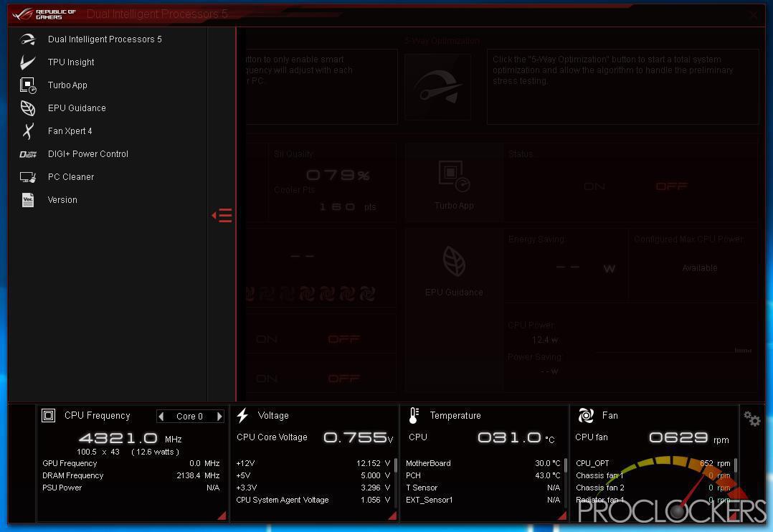
Task: Click the T Sensor row
Action: pos(483,488)
